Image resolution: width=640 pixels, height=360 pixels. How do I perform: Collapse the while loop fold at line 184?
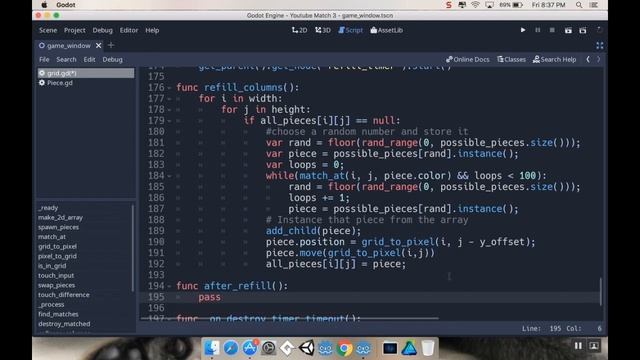[x=169, y=176]
